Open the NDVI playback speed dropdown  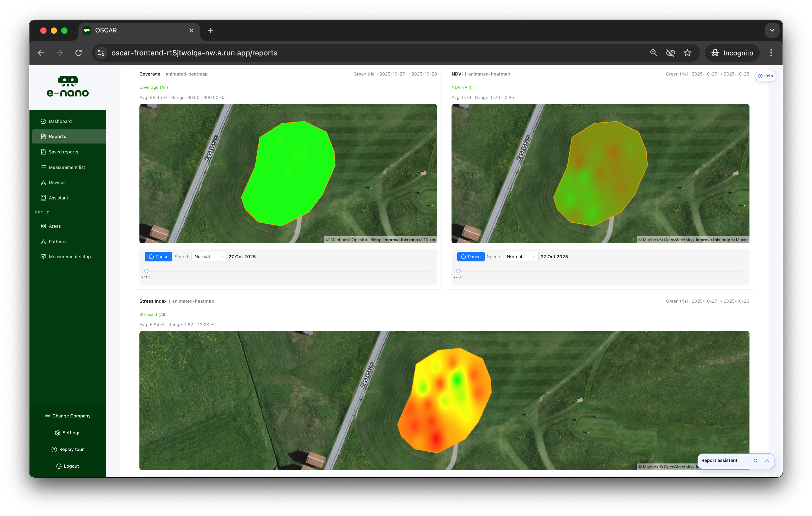[521, 256]
